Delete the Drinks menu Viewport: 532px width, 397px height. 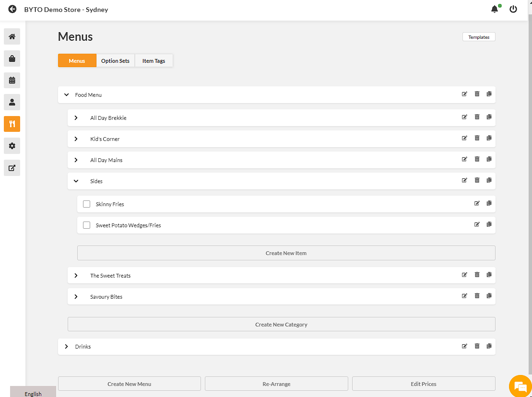pyautogui.click(x=477, y=346)
